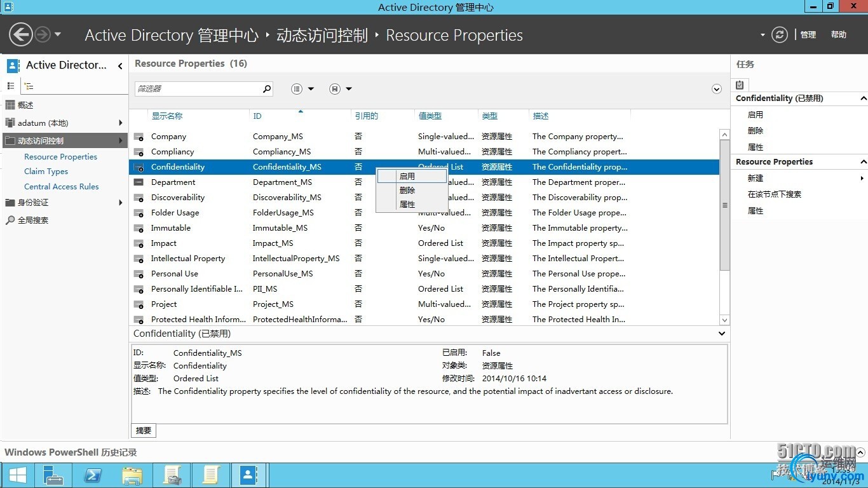Click the tasks pane clipboard icon
Image resolution: width=868 pixels, height=488 pixels.
pos(740,85)
